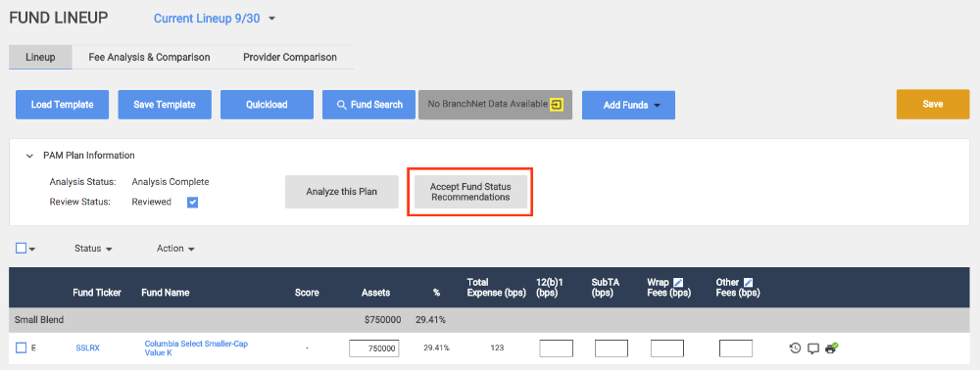The width and height of the screenshot is (980, 370).
Task: Click the Analysis Complete status text
Action: click(x=170, y=182)
